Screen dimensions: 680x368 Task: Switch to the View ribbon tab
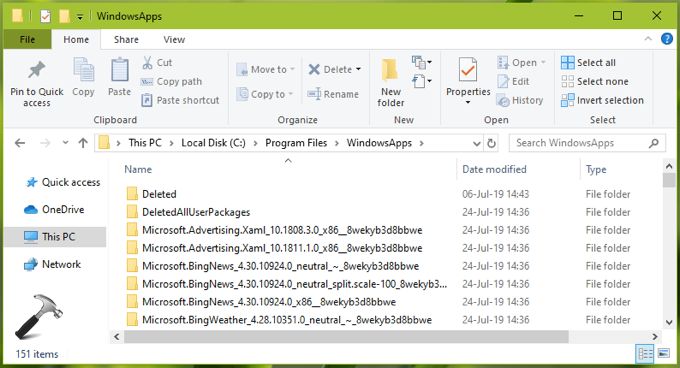pos(174,39)
